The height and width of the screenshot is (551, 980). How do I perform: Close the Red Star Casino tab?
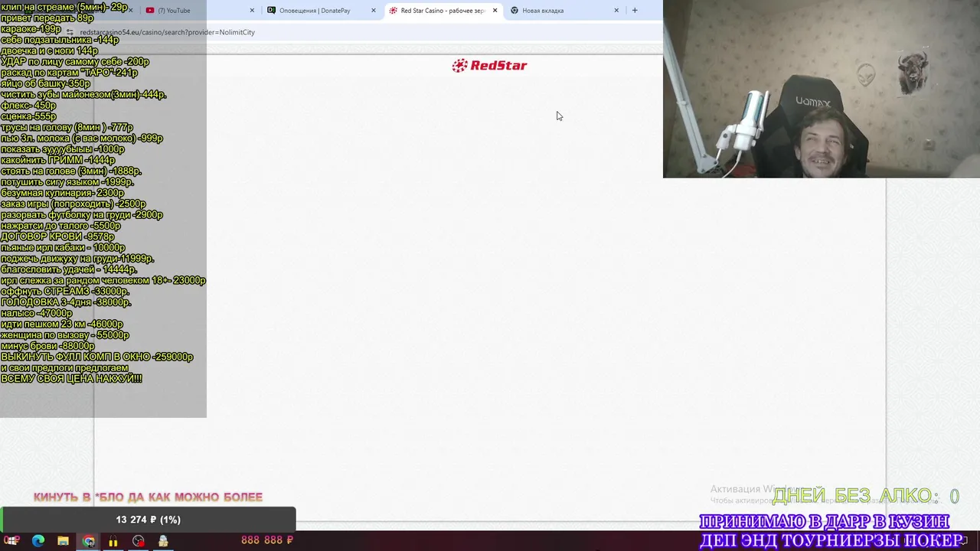495,11
